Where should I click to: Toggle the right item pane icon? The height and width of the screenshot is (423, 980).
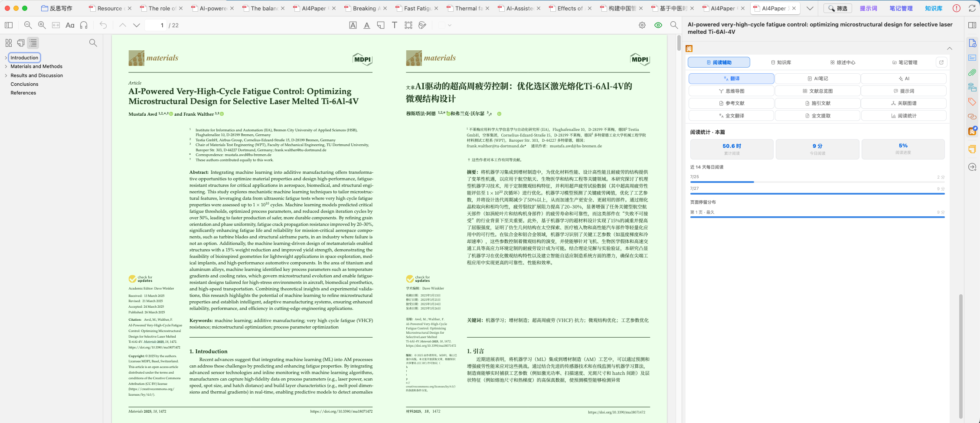[972, 25]
